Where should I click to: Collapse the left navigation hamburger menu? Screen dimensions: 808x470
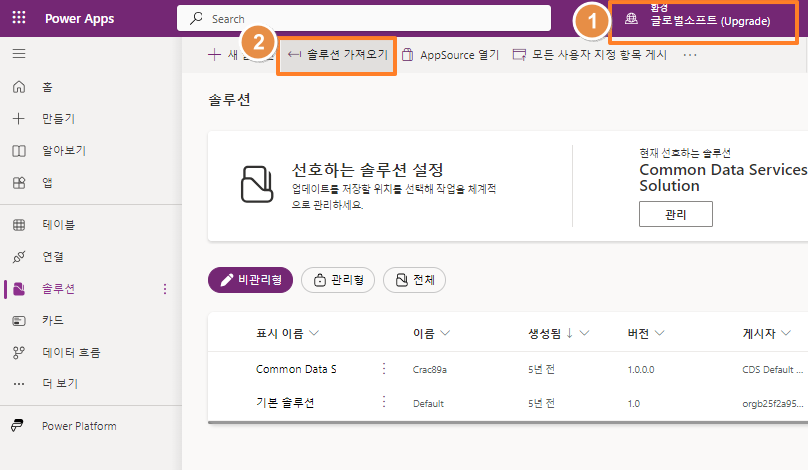click(19, 54)
